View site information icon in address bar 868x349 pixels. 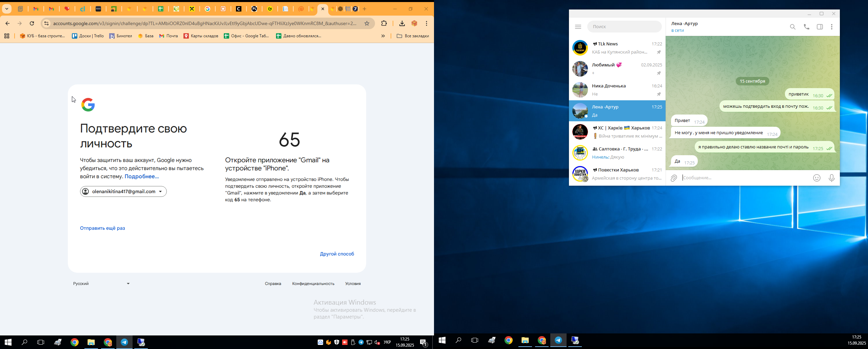[x=47, y=23]
